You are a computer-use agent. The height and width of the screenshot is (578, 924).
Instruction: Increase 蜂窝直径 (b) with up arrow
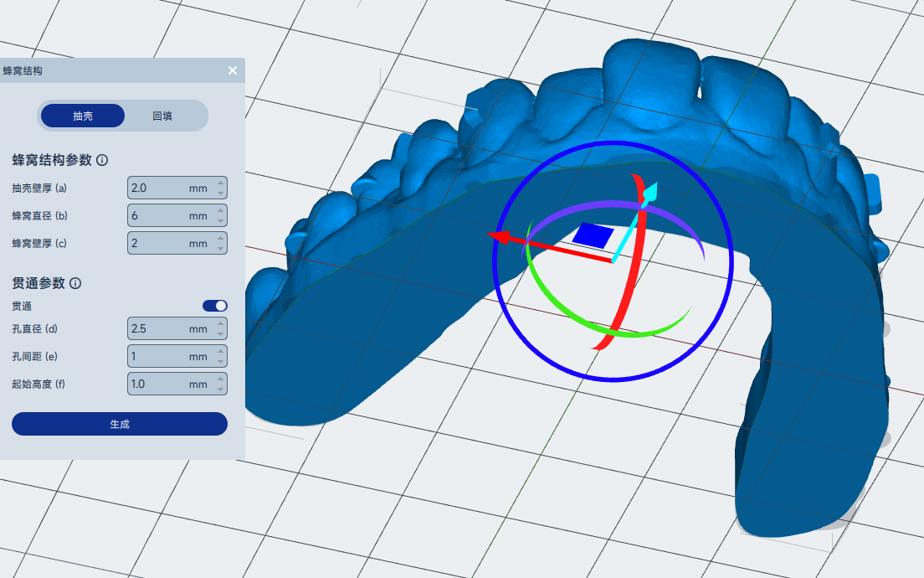pos(220,210)
